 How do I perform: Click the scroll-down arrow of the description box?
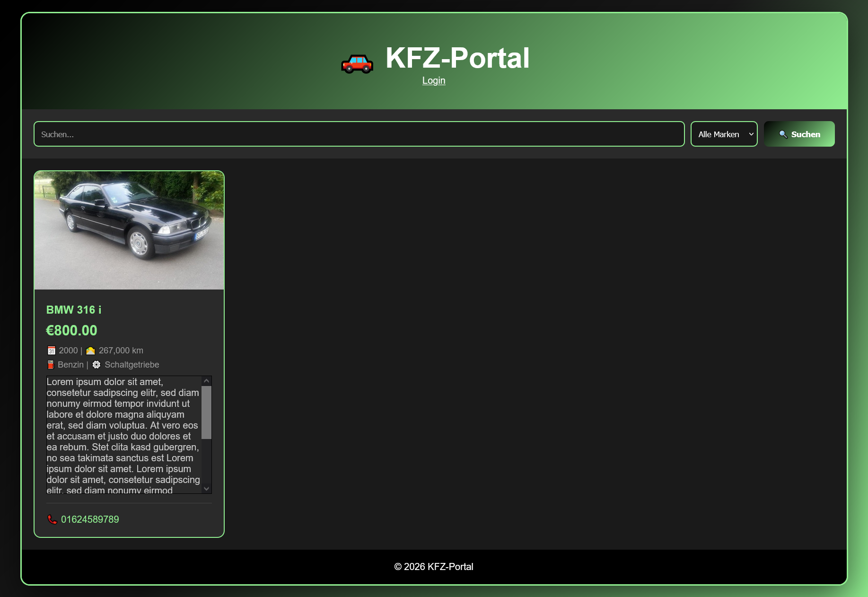tap(207, 488)
